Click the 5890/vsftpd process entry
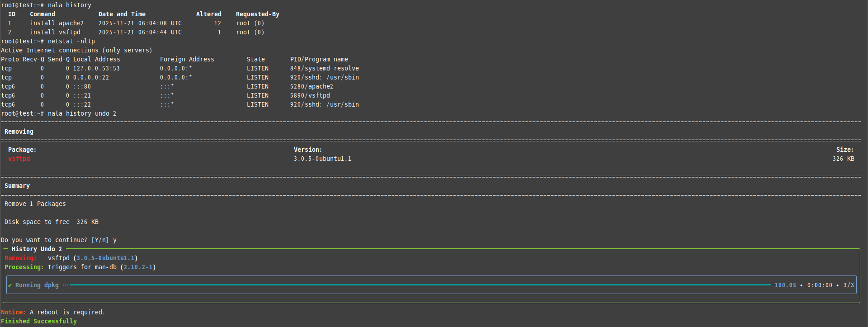The image size is (868, 327). click(x=310, y=96)
